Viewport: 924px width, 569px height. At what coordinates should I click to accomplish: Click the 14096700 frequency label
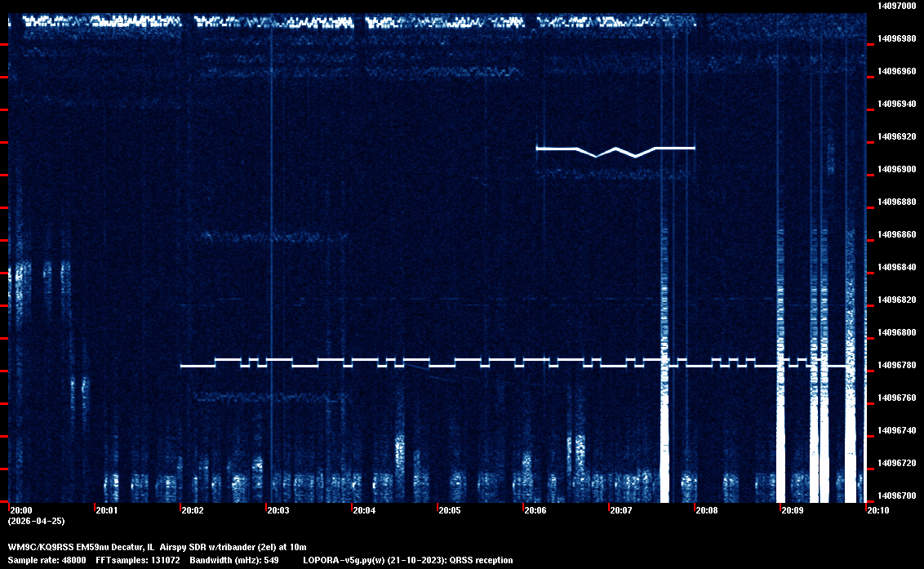pos(896,496)
